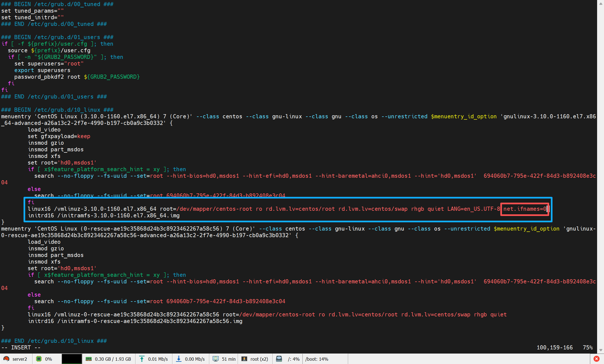Screen dimensions: 604x364
Task: Close the status bar with red X
Action: click(597, 359)
